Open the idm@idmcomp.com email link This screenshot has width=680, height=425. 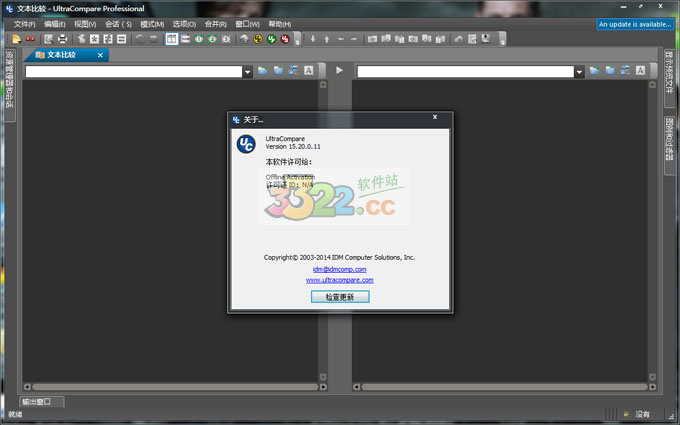(340, 269)
